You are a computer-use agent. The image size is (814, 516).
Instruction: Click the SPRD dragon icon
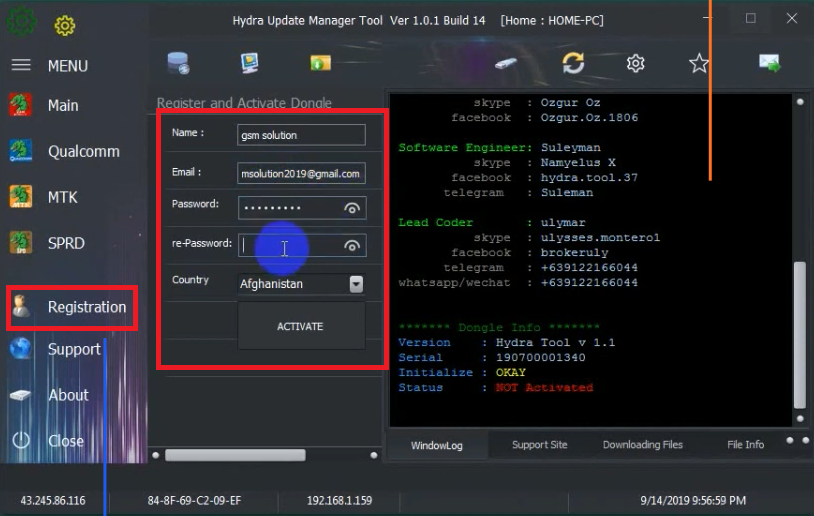click(20, 242)
